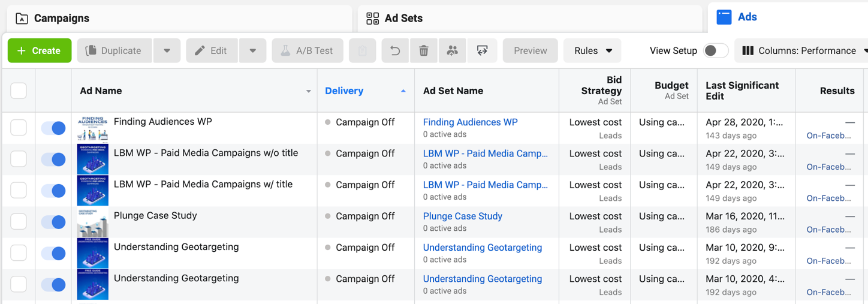Image resolution: width=868 pixels, height=304 pixels.
Task: Click ad name 'Finding Audiences WP'
Action: point(163,121)
